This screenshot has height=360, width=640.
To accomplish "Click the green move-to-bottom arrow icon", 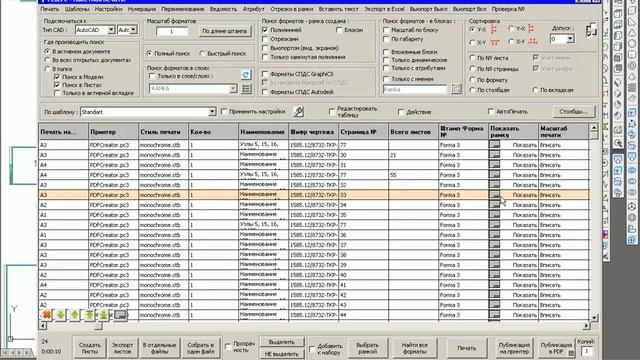I will click(x=104, y=315).
